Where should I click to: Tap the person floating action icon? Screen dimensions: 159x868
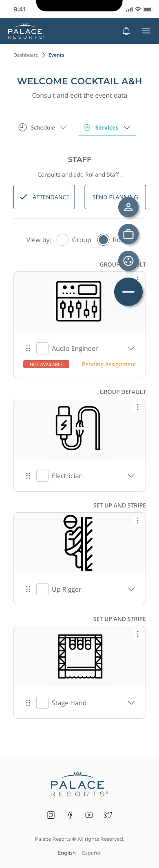pos(128,207)
